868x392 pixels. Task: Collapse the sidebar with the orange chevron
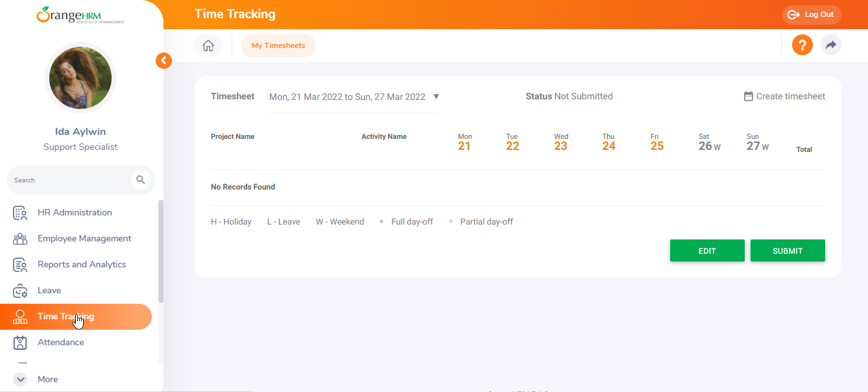click(163, 60)
